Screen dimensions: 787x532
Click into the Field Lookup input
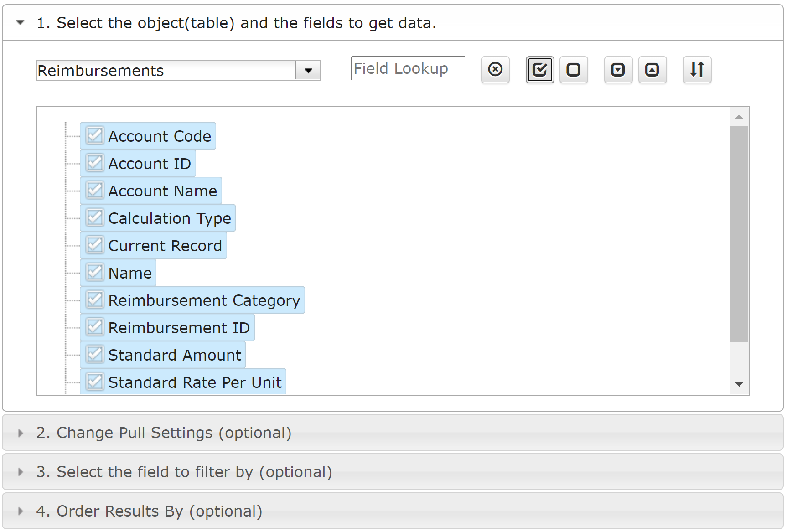(408, 68)
